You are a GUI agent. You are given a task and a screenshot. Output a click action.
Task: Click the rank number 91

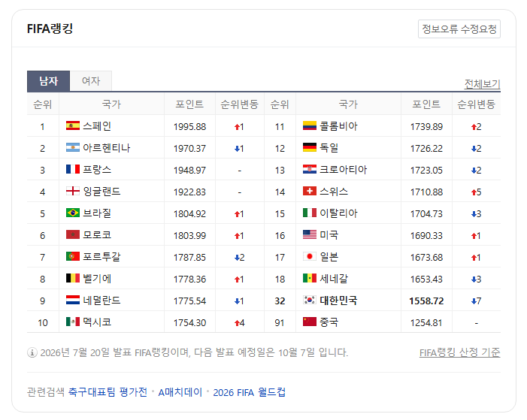[280, 323]
